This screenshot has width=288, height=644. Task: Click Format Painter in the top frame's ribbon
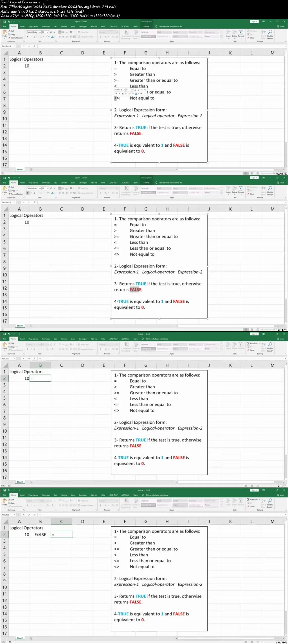15,38
